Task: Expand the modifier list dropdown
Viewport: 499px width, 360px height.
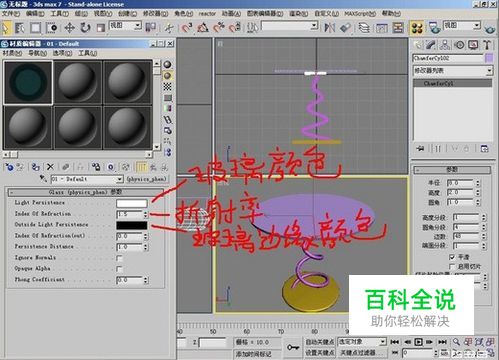Action: 453,71
